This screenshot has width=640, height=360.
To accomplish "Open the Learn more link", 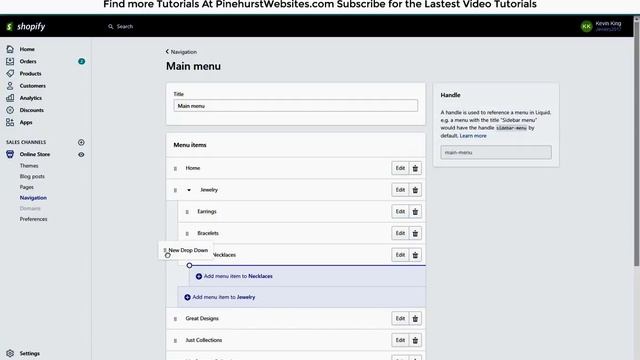I will [x=473, y=136].
